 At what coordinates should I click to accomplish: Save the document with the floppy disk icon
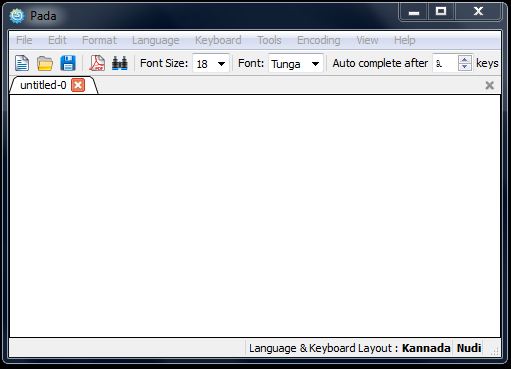coord(68,63)
